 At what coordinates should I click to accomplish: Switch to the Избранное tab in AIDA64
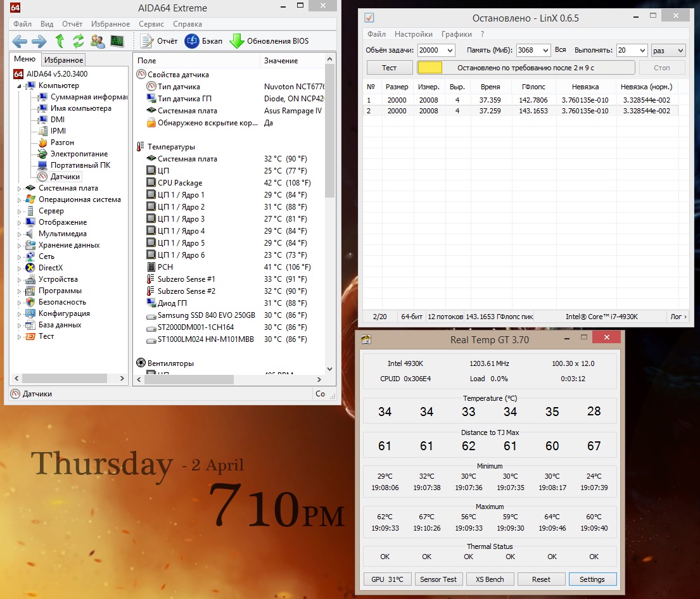pos(63,60)
